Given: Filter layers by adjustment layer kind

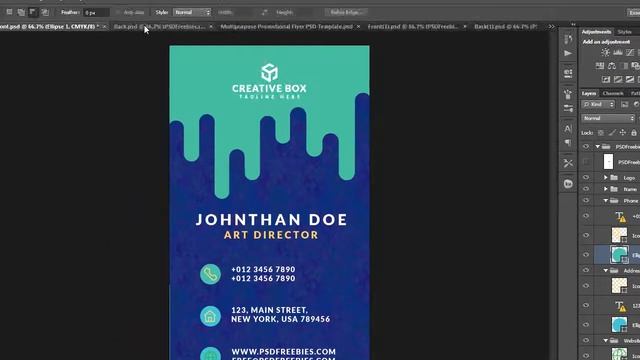Looking at the screenshot, I should [x=637, y=104].
